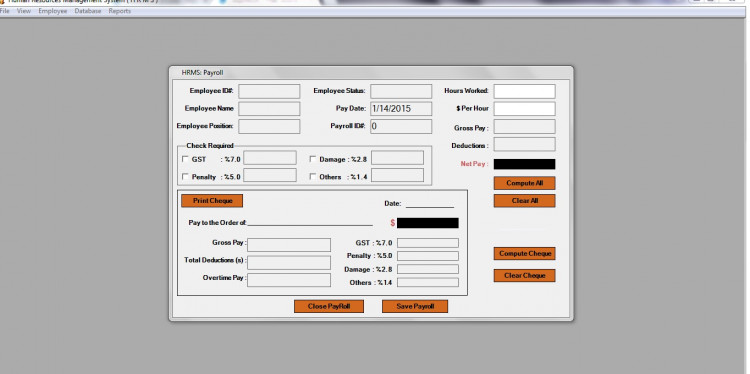Click the Close PayRoll button
Screen dimensions: 750x374
329,307
